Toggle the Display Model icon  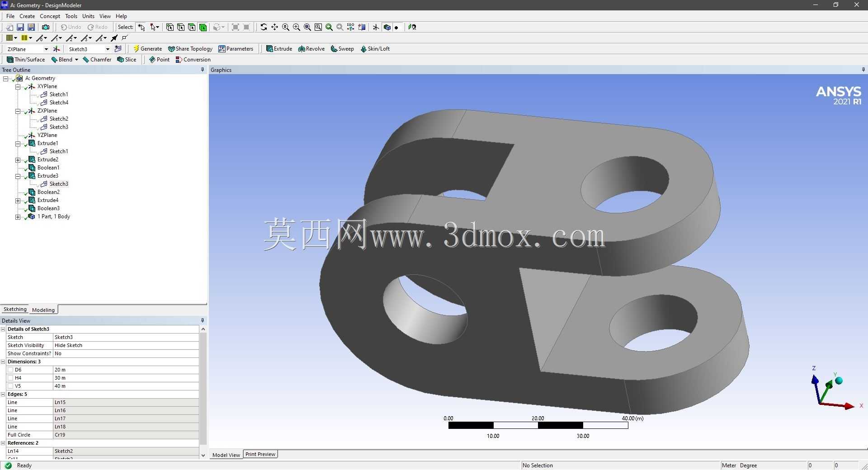point(387,27)
